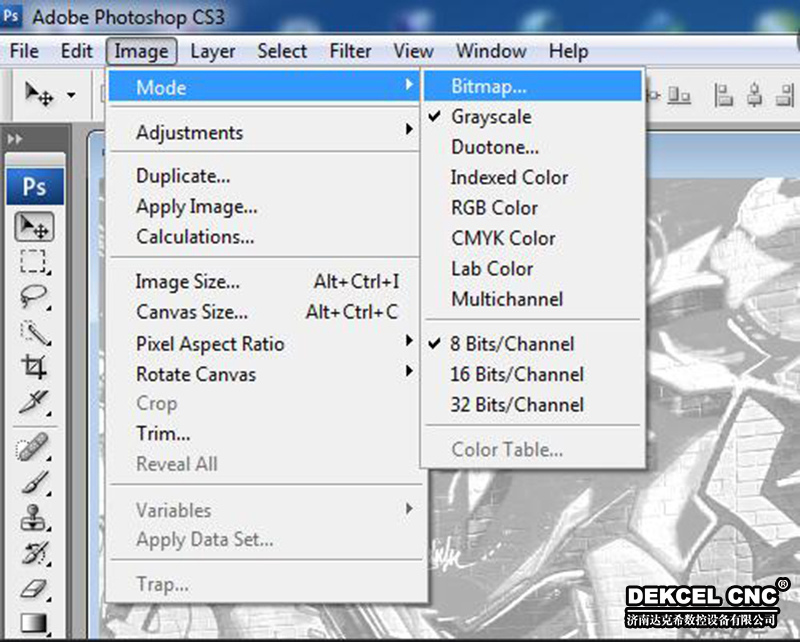This screenshot has width=800, height=642.
Task: Expand the Rotate Canvas submenu
Action: coord(196,375)
